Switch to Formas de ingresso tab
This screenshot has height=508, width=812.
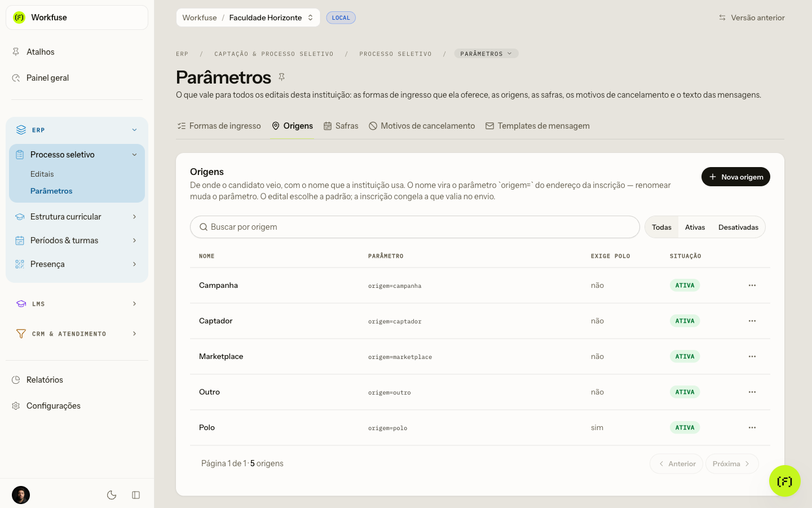[x=219, y=126]
